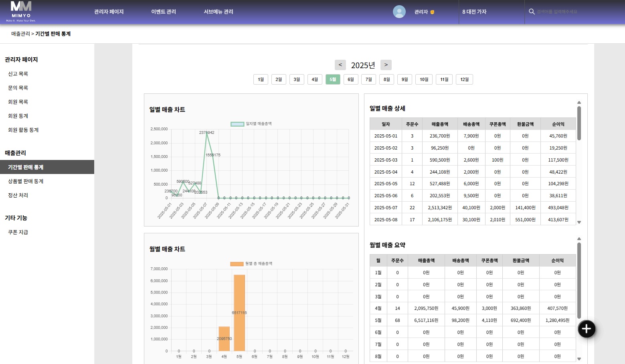
Task: Click monthly summary table scroll-up arrow
Action: (579, 239)
